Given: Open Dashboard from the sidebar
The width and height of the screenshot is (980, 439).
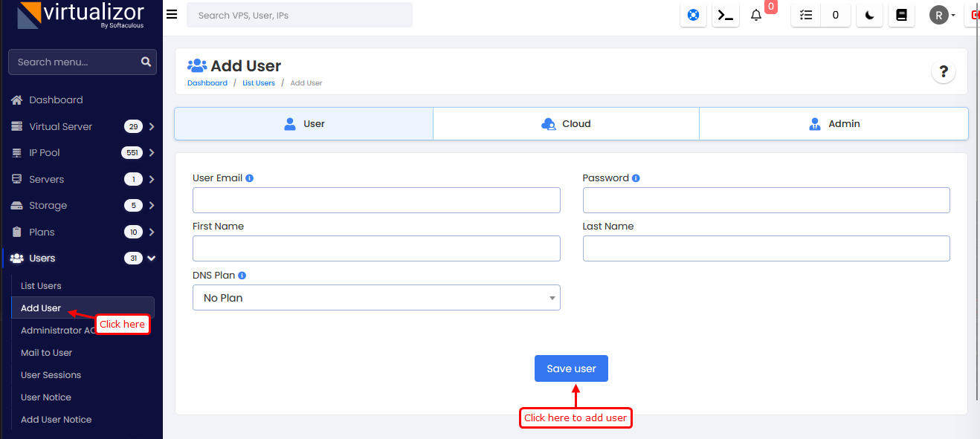Looking at the screenshot, I should click(56, 100).
